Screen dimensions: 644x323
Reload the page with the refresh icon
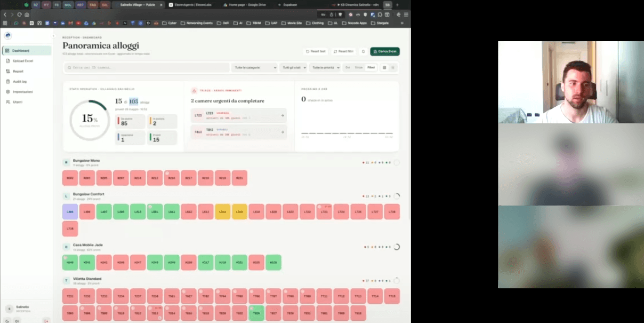click(20, 14)
